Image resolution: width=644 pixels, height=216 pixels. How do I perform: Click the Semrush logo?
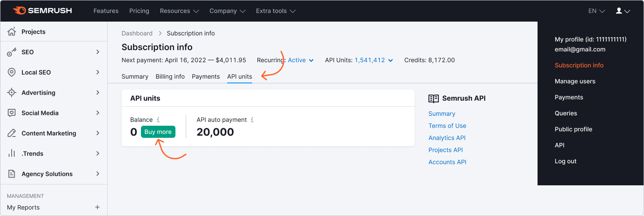pos(43,11)
